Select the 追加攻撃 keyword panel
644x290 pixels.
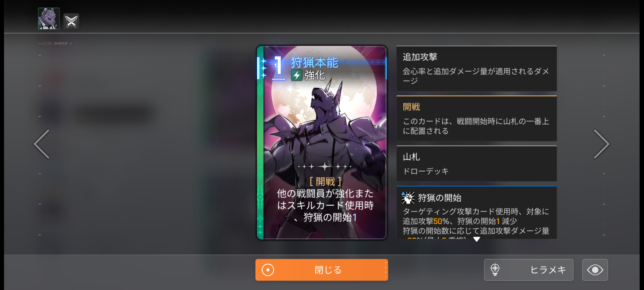(x=477, y=68)
